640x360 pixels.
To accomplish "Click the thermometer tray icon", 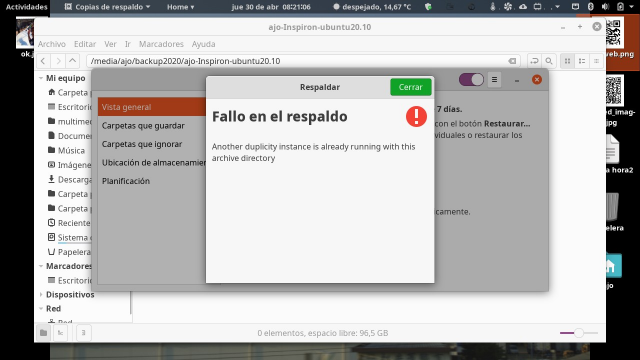I will [x=493, y=7].
